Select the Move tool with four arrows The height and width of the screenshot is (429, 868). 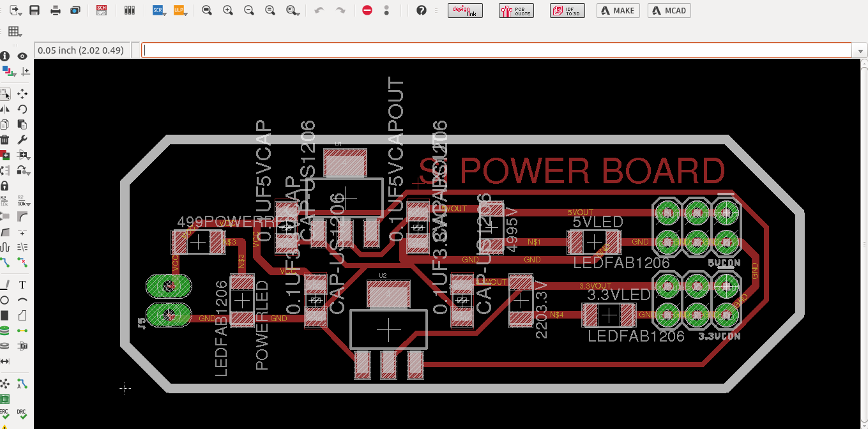[22, 94]
